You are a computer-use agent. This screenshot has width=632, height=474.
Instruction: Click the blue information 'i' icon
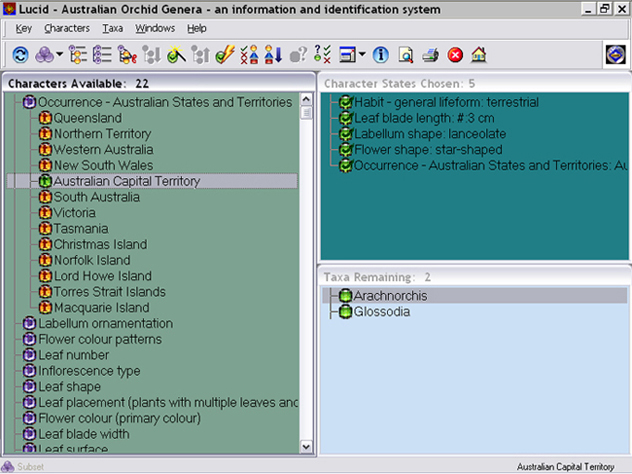click(x=380, y=55)
